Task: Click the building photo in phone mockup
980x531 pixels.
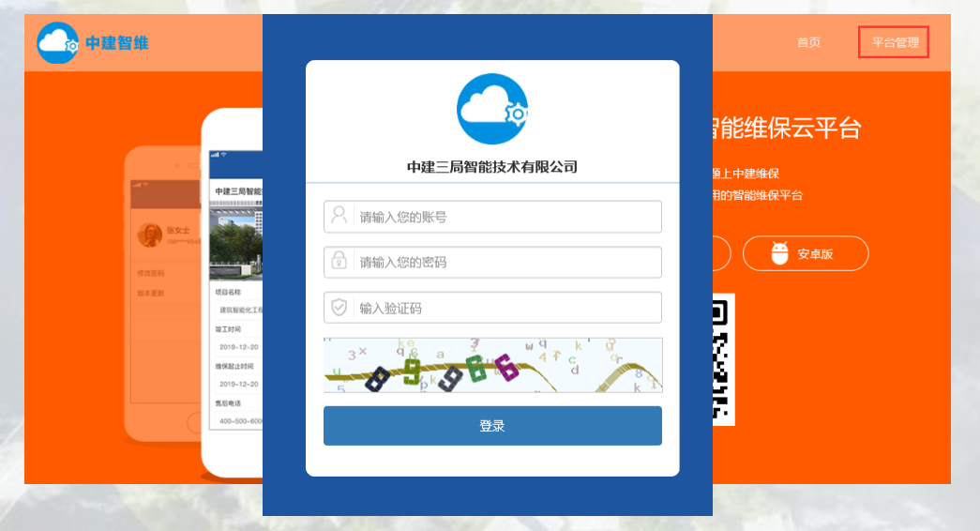Action: click(x=234, y=242)
